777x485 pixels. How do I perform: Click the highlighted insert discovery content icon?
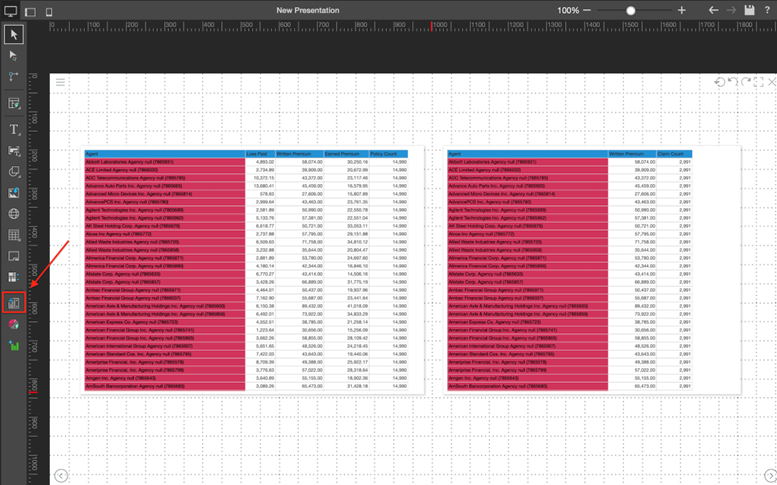click(x=14, y=303)
